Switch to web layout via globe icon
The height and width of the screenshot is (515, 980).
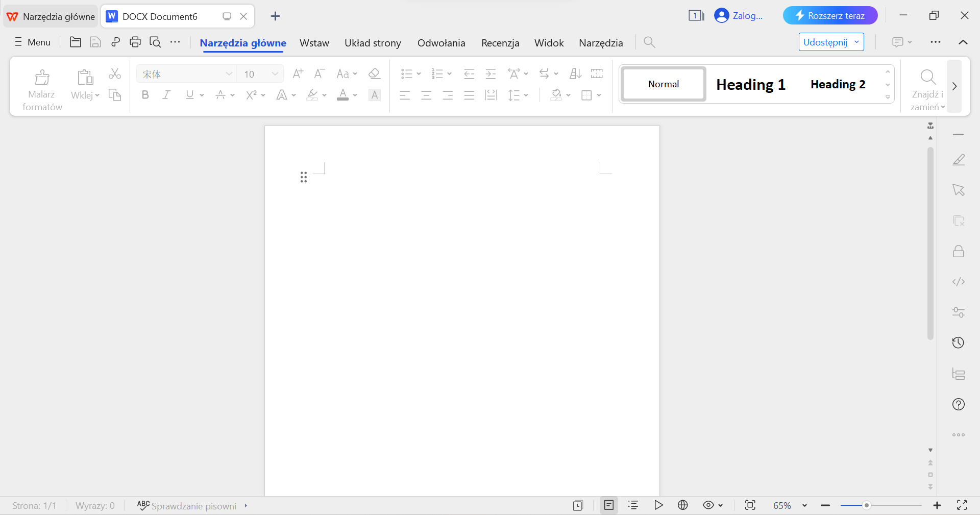683,505
